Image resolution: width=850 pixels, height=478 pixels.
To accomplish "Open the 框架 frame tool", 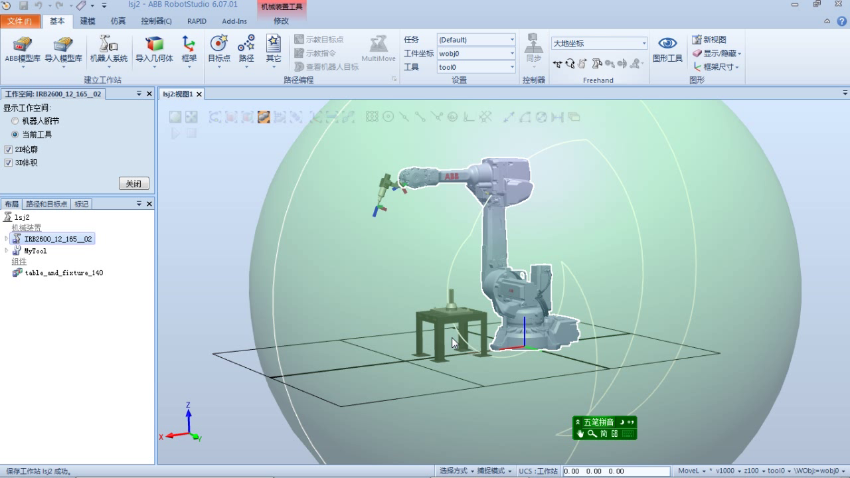I will click(x=189, y=49).
